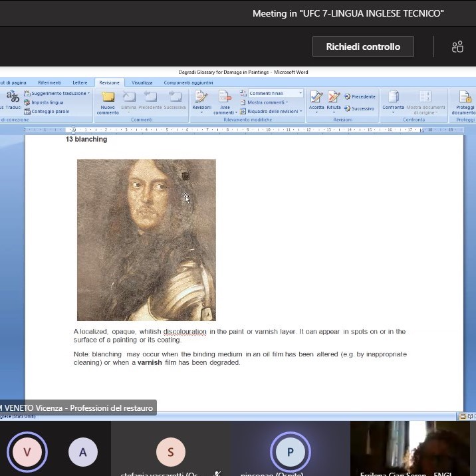476x476 pixels.
Task: Click the meeting title text
Action: tap(348, 13)
